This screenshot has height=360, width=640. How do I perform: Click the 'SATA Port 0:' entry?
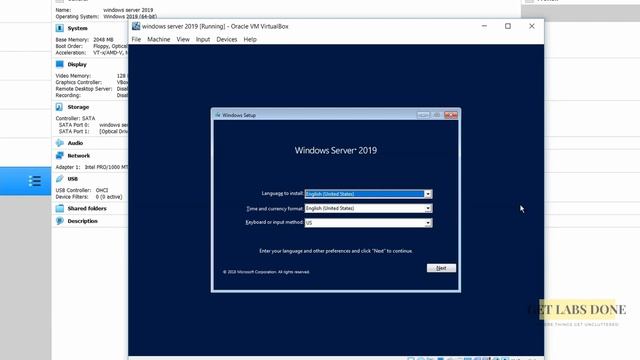(x=73, y=125)
